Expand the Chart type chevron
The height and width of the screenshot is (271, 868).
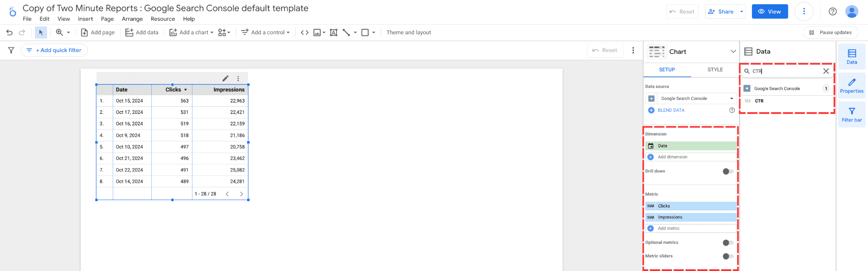[x=733, y=52]
